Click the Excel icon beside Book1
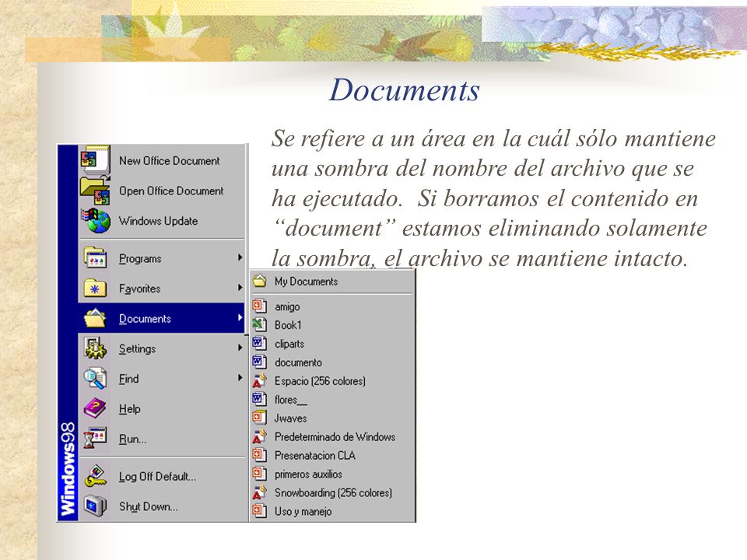Screen dimensions: 747x560 (x=259, y=324)
